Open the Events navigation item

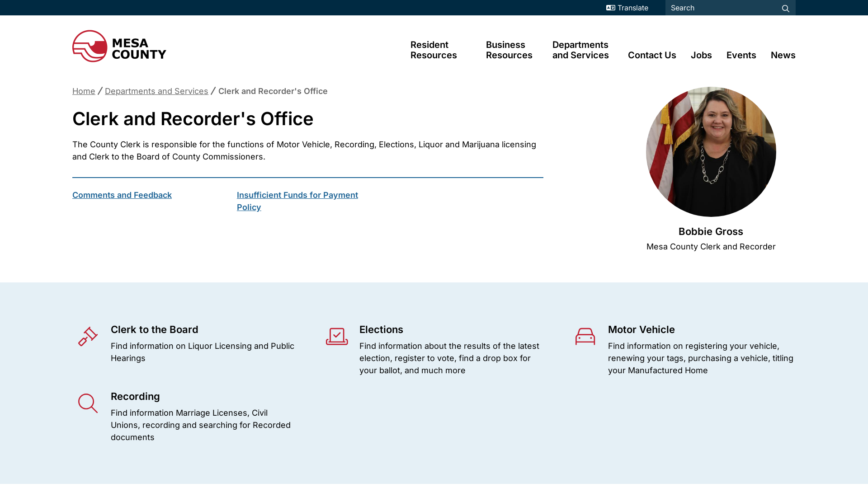pos(741,55)
